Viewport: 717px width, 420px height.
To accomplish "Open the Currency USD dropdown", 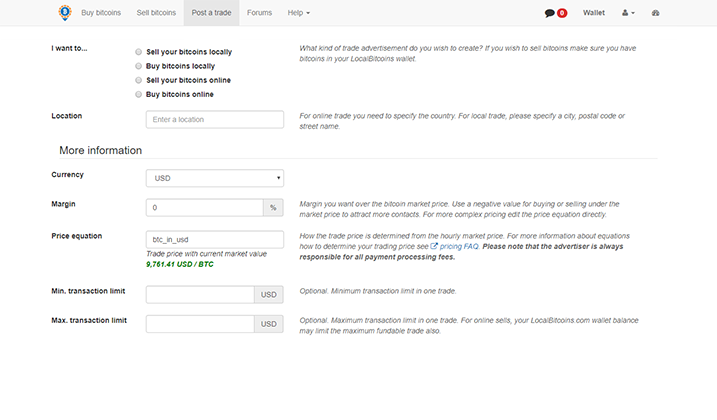I will pyautogui.click(x=214, y=178).
